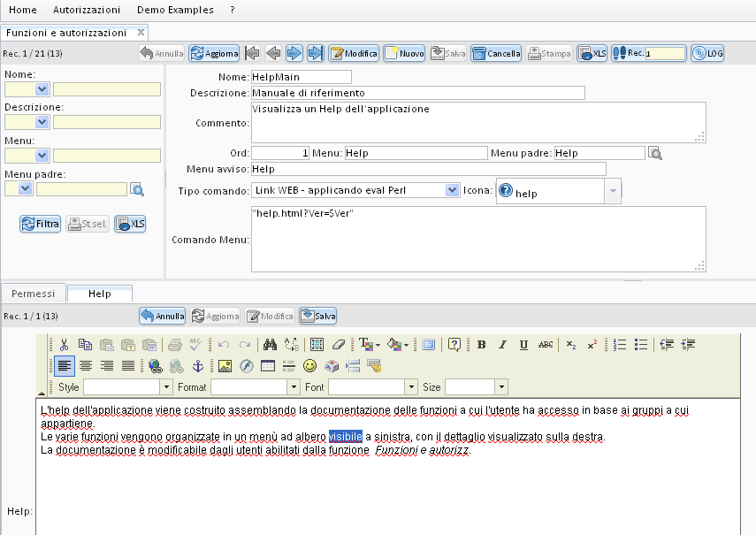Insert a numbered list
Image resolution: width=756 pixels, height=535 pixels.
620,345
